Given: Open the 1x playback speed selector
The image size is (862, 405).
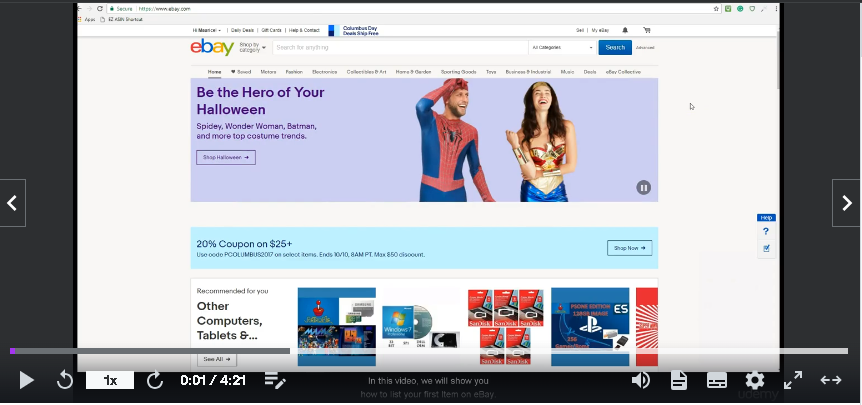Looking at the screenshot, I should tap(110, 380).
